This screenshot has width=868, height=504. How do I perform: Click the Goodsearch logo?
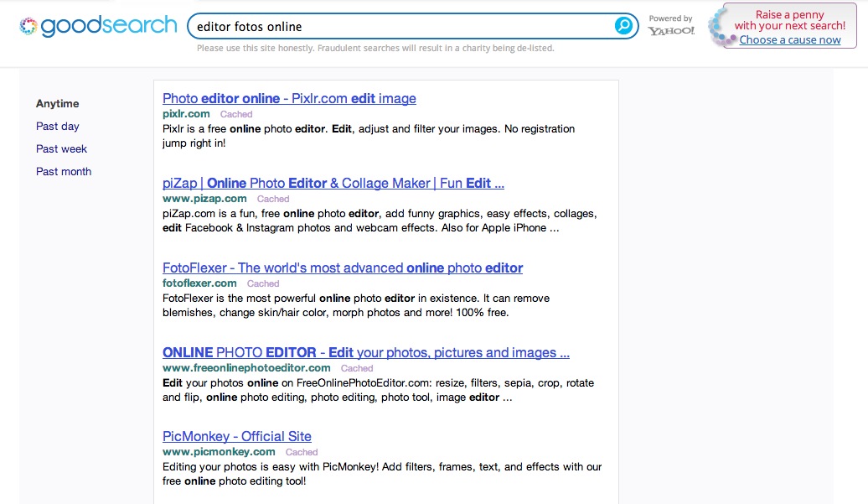99,26
